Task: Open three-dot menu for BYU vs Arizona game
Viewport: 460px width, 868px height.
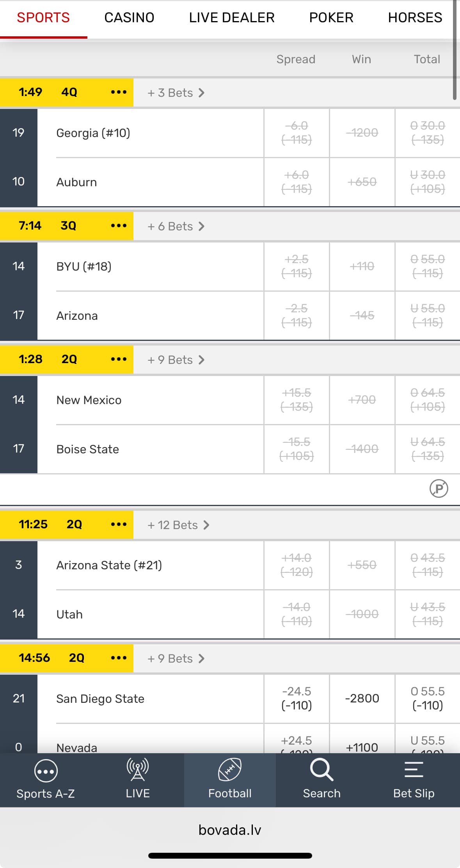Action: (119, 226)
